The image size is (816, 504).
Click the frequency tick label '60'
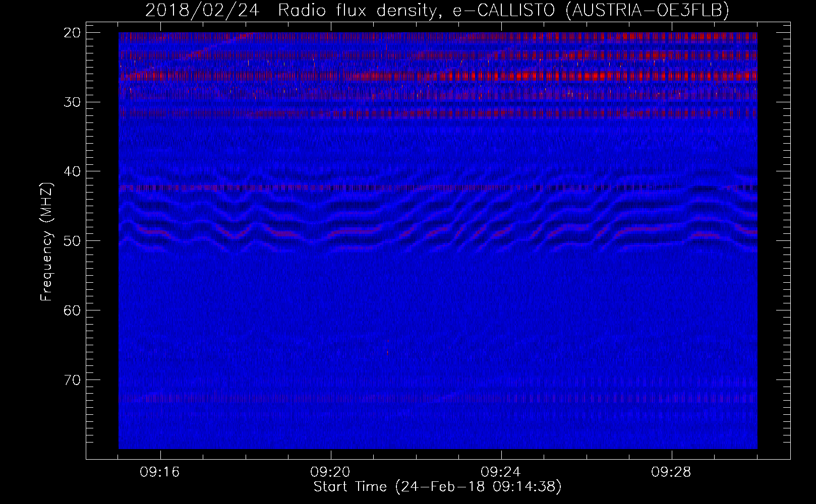72,310
